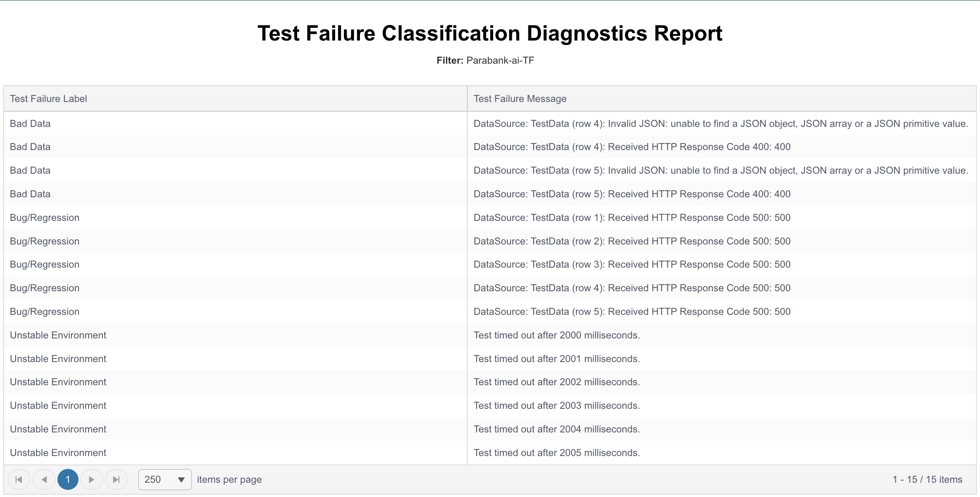
Task: Select first Bad Data row label
Action: pyautogui.click(x=30, y=124)
